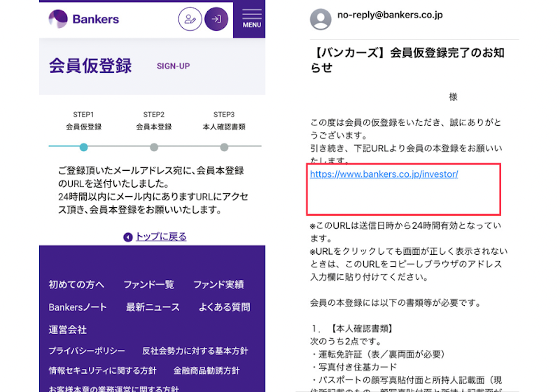Click the STEP1 会員仮登録 progress dot
Image resolution: width=560 pixels, height=392 pixels.
coord(83,147)
